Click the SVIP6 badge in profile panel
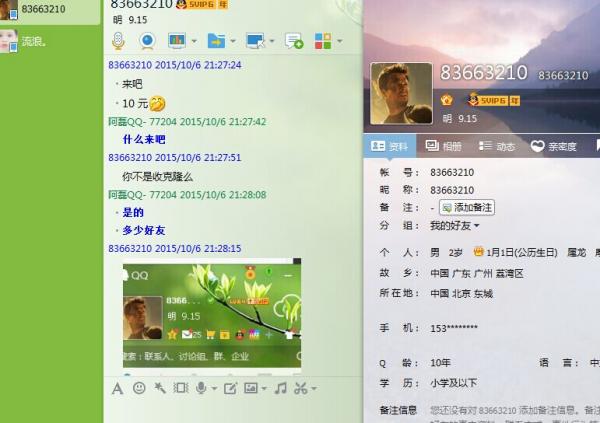Image resolution: width=600 pixels, height=423 pixels. (494, 100)
